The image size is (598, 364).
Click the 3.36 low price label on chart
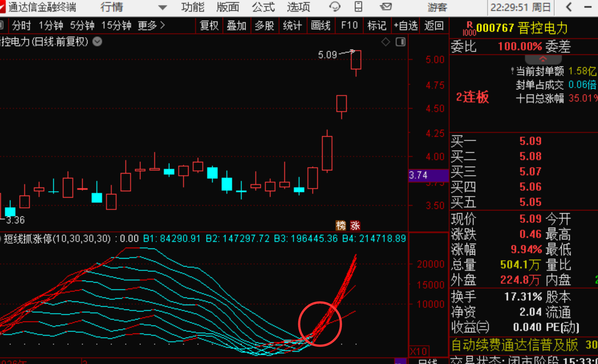(x=15, y=220)
